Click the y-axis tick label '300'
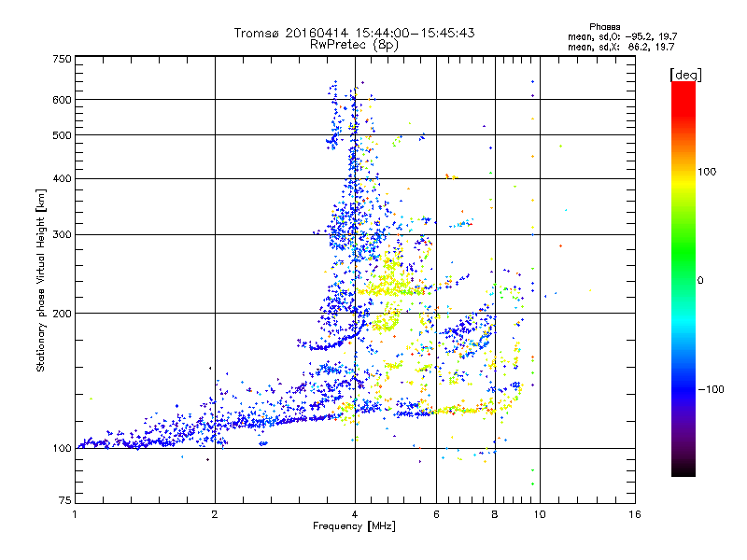 [x=62, y=235]
